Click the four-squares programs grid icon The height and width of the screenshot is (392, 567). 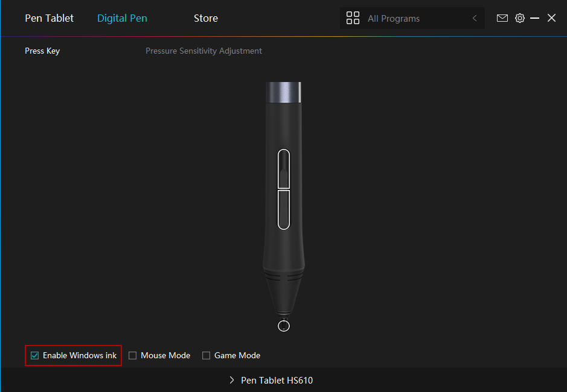coord(353,18)
